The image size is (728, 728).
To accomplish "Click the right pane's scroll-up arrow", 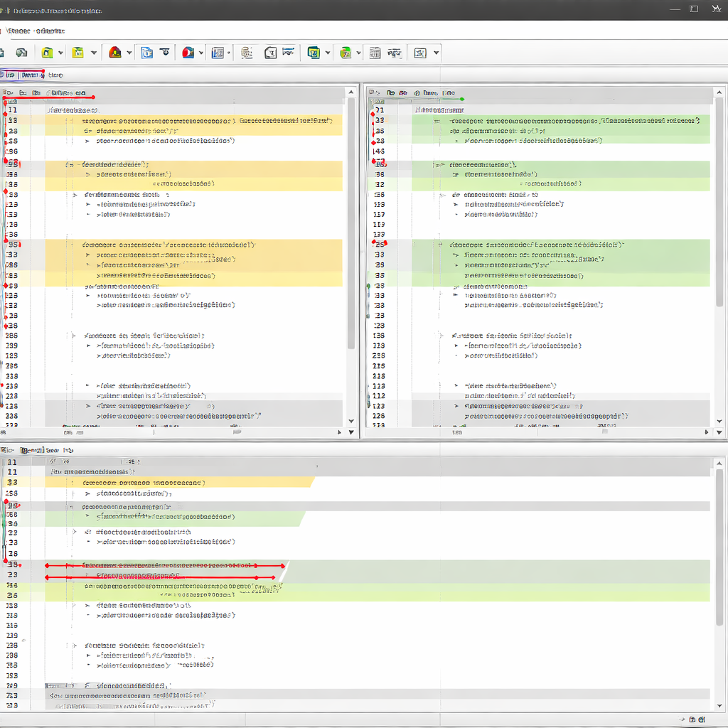I will click(719, 92).
